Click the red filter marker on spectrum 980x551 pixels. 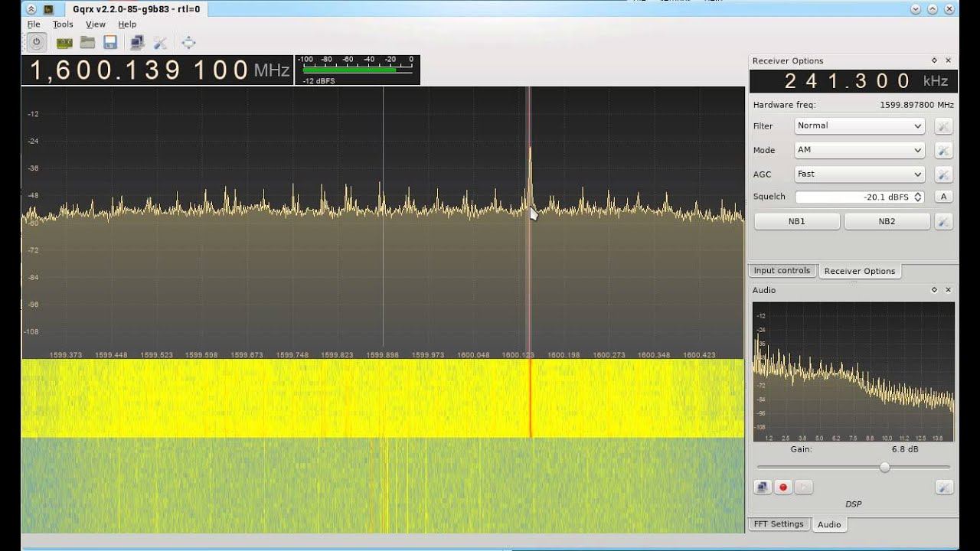coord(530,222)
